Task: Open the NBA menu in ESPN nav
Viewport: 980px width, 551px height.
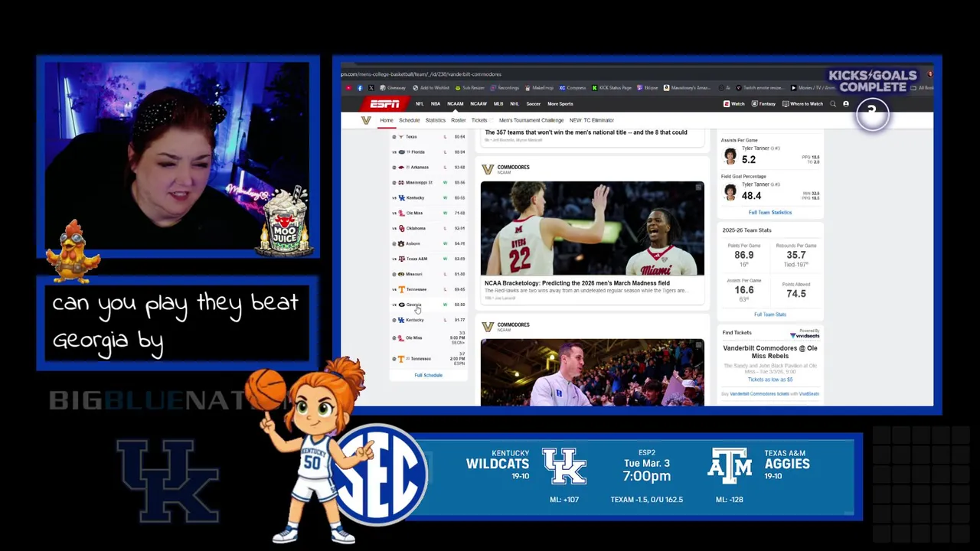Action: click(436, 103)
